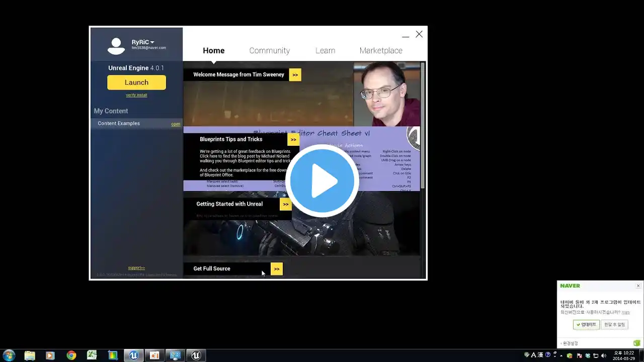644x362 pixels.
Task: Click the >> arrow beside Welcome Message
Action: [295, 74]
